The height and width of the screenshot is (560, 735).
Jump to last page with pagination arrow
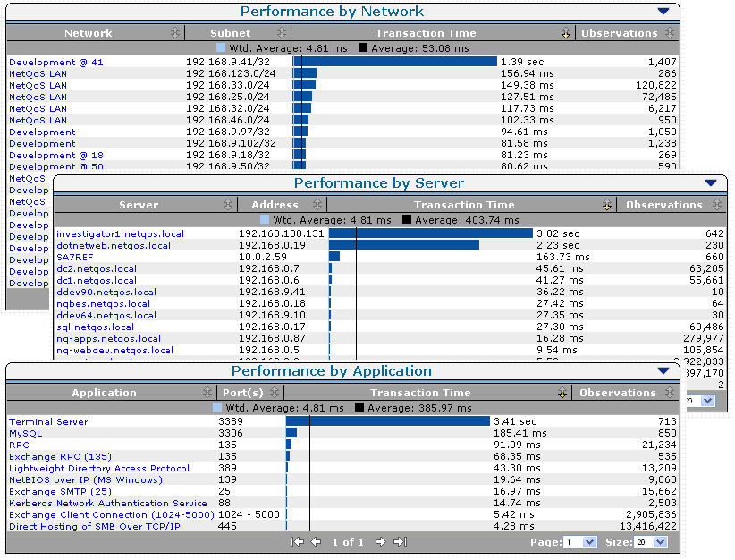[x=399, y=541]
